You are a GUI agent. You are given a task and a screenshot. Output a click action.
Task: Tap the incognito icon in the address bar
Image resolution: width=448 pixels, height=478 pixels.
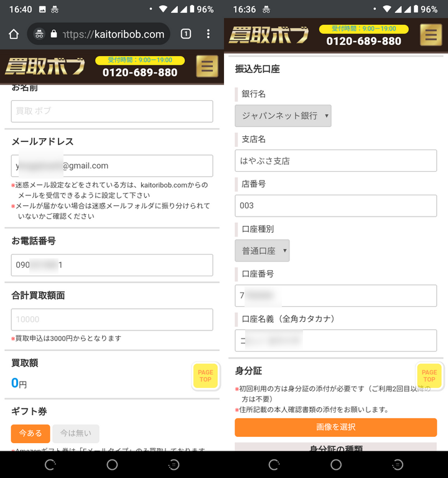[x=39, y=34]
